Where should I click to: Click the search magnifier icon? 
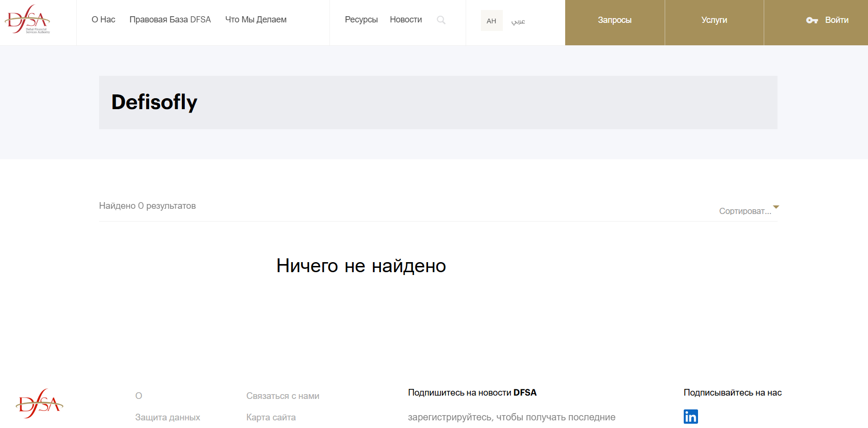pyautogui.click(x=441, y=20)
